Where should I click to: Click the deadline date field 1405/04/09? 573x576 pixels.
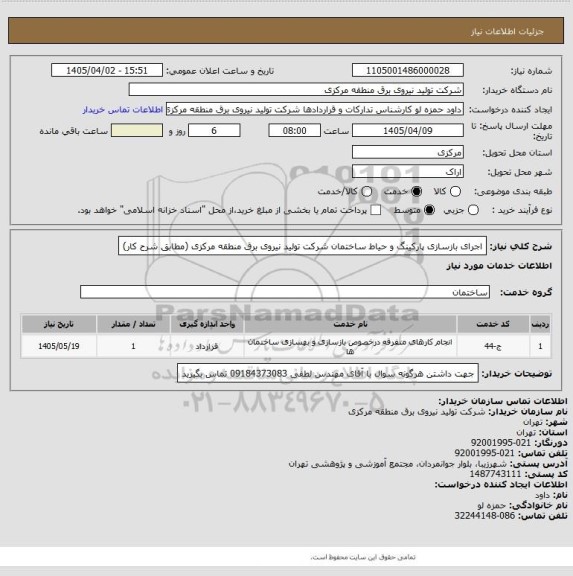(x=408, y=131)
